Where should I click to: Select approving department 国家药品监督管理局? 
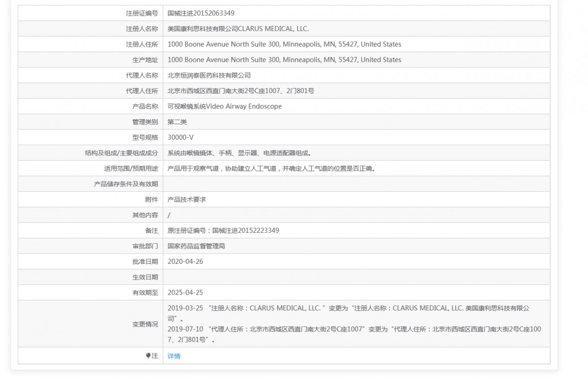196,246
